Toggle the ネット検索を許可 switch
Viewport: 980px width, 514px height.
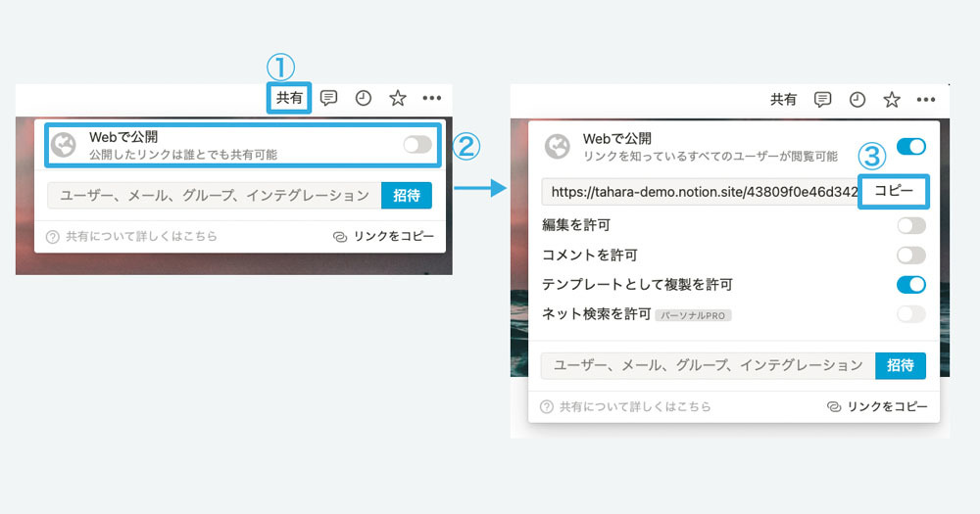[x=911, y=314]
